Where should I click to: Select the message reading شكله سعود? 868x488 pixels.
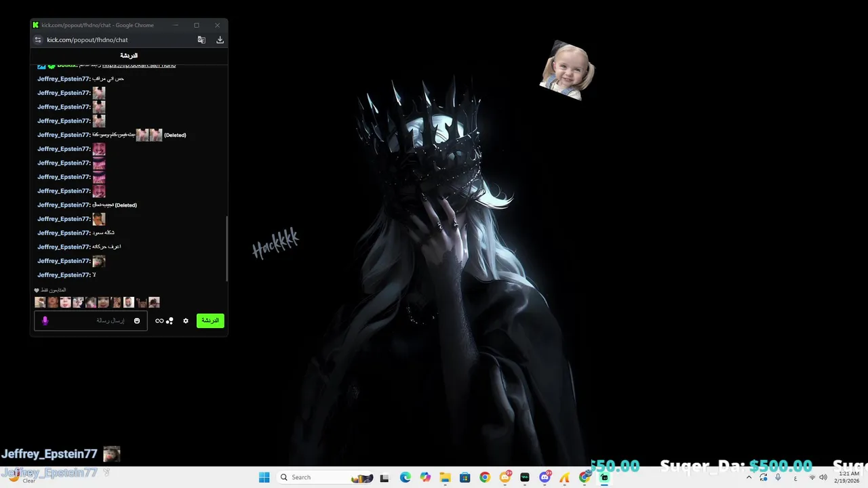(x=104, y=233)
